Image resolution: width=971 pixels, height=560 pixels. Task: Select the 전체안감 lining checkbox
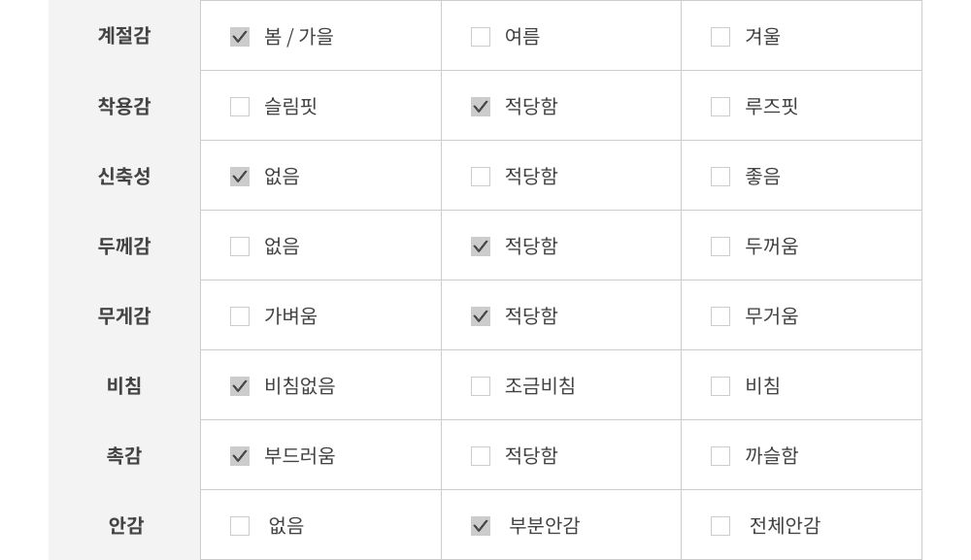[720, 526]
